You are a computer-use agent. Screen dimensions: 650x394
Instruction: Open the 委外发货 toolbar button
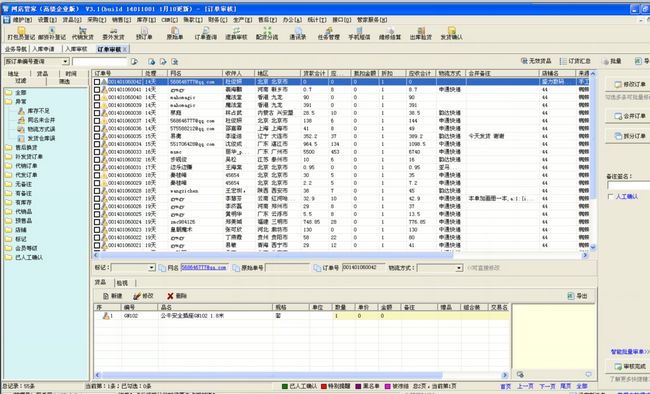(x=113, y=33)
